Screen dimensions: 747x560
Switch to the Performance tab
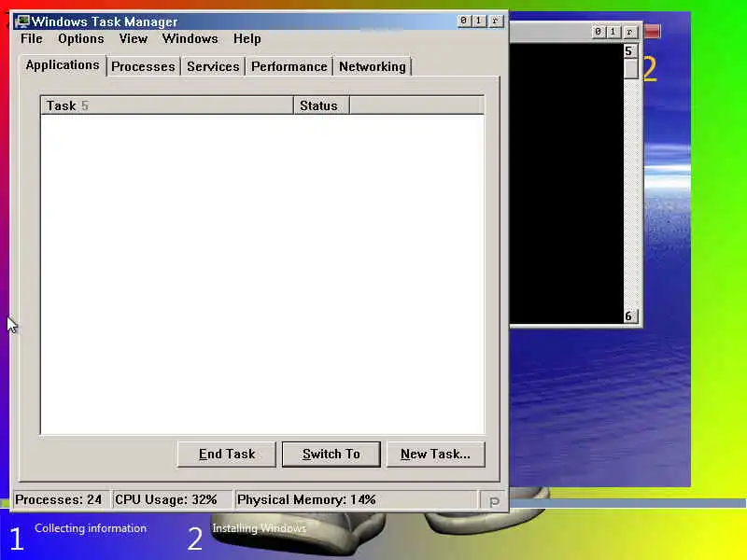[289, 66]
